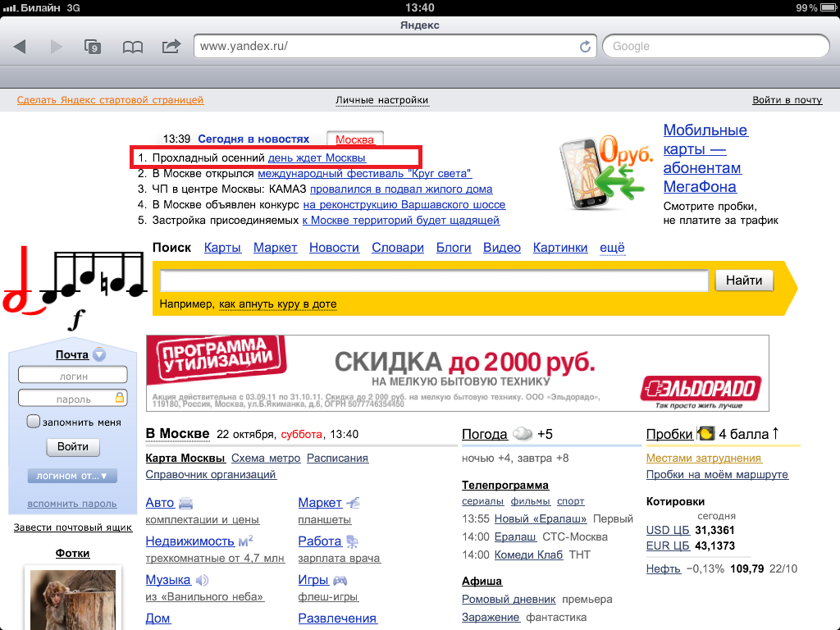
Task: Focus the Yandex search input field
Action: click(434, 281)
